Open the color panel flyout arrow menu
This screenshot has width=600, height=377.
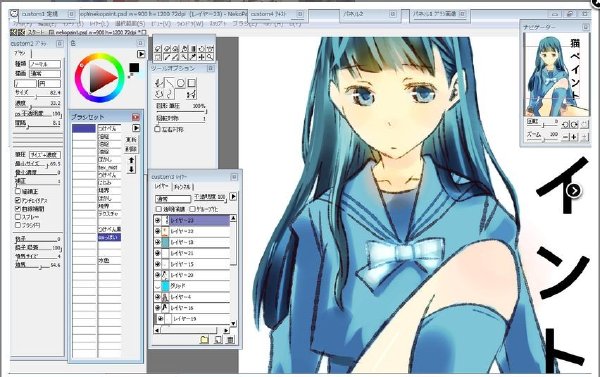[141, 54]
